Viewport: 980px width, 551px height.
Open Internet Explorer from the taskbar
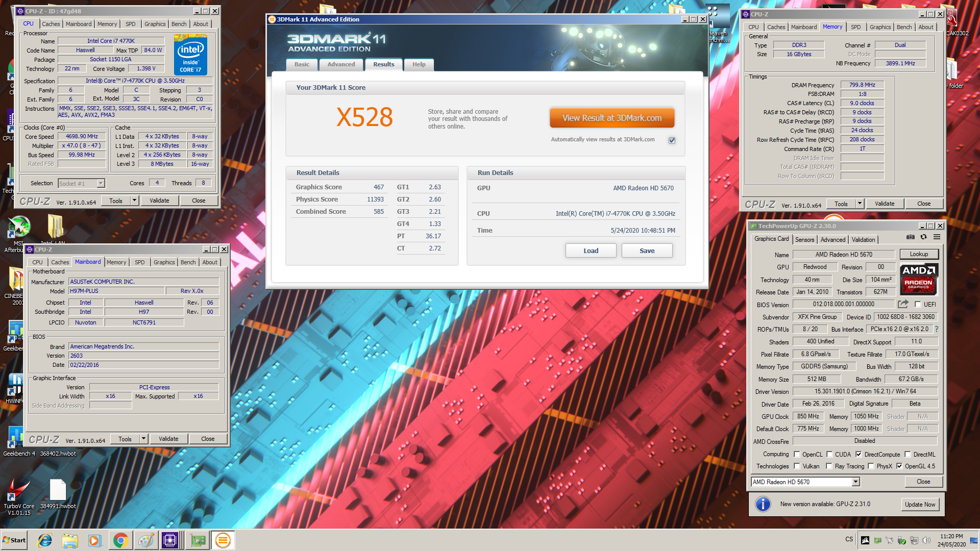point(45,540)
